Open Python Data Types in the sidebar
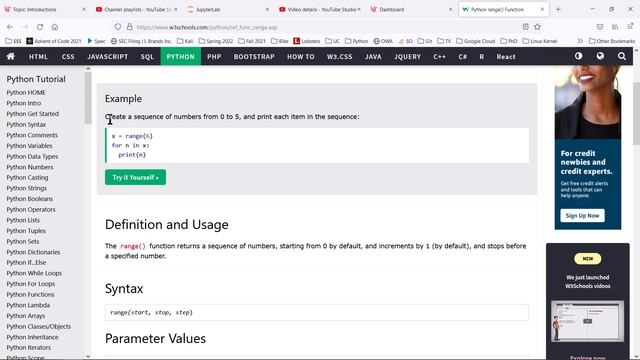The width and height of the screenshot is (640, 360). click(x=32, y=156)
